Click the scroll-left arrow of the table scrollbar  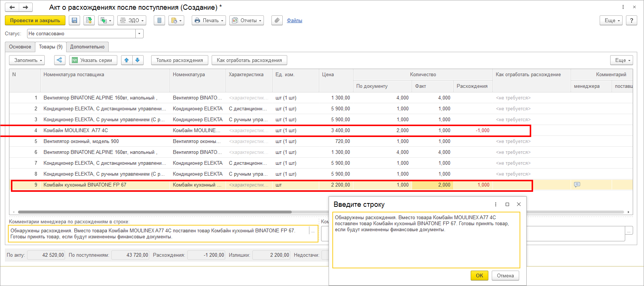pyautogui.click(x=14, y=212)
